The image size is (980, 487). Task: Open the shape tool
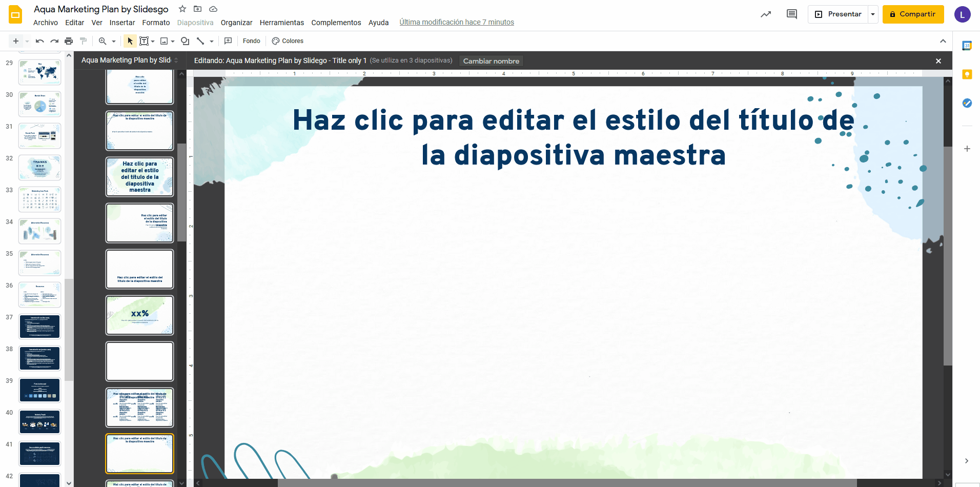(x=185, y=41)
